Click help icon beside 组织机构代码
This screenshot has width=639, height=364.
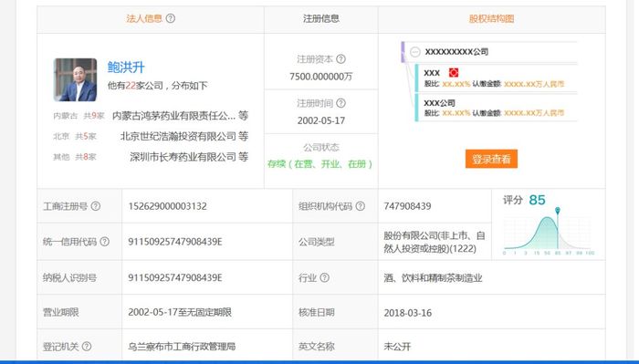point(361,206)
